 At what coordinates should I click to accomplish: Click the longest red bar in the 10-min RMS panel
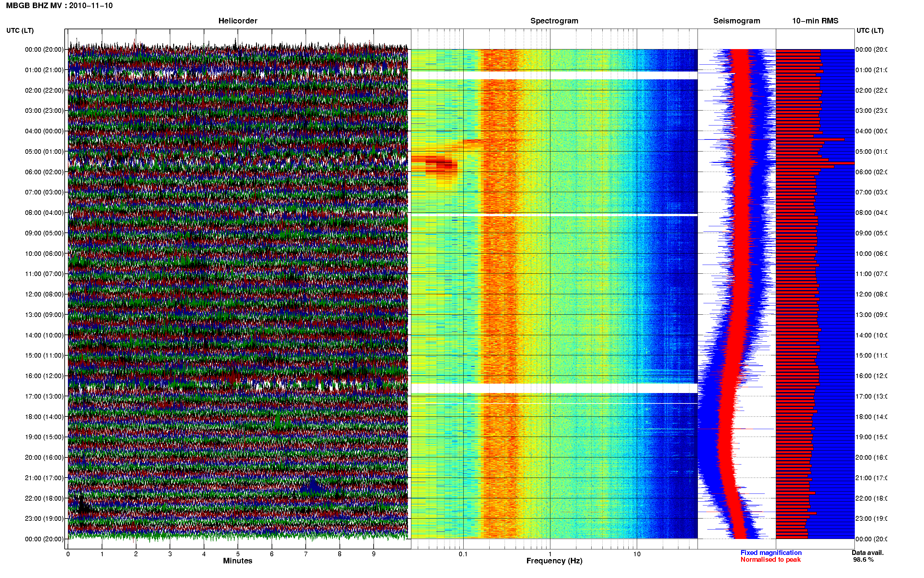point(815,163)
